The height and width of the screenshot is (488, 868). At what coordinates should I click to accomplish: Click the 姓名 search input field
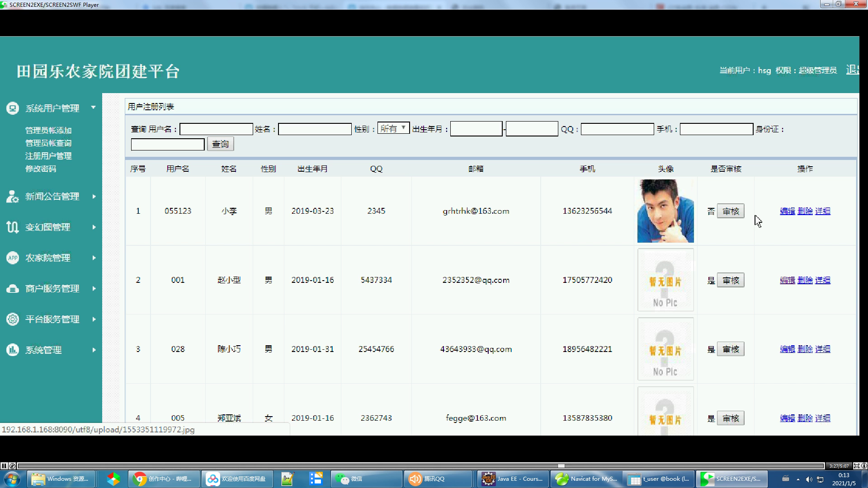315,129
